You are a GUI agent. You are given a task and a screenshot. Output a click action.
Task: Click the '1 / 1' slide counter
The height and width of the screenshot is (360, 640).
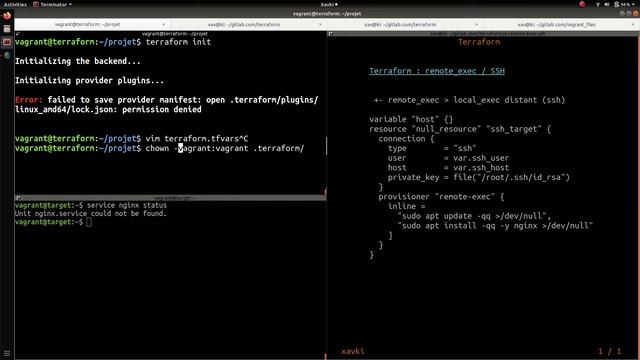pos(610,351)
